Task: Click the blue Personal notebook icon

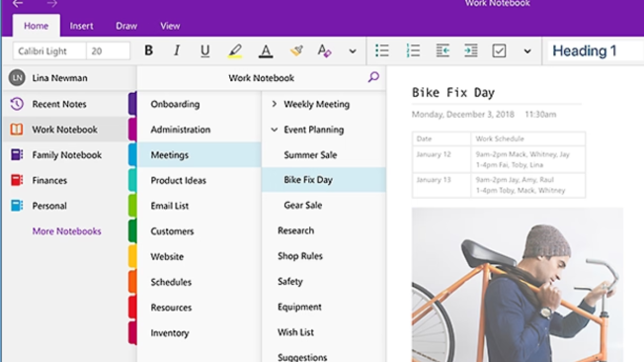Action: (x=17, y=206)
